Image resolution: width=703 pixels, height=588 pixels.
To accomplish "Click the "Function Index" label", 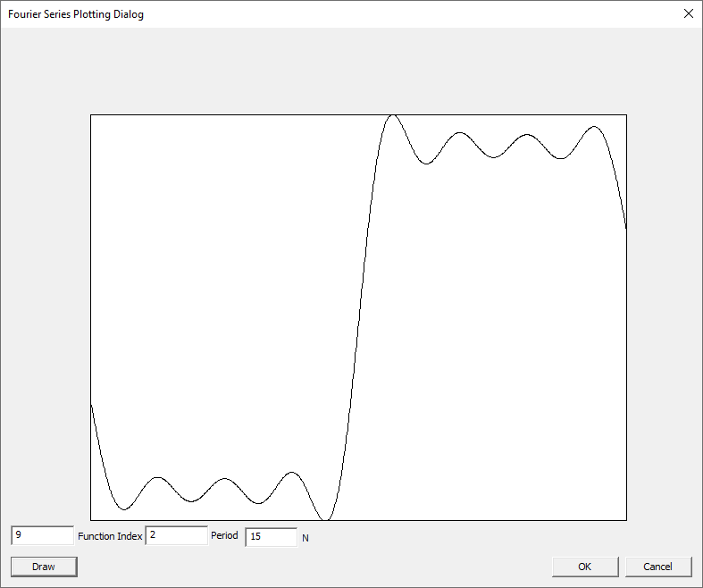I will 110,536.
